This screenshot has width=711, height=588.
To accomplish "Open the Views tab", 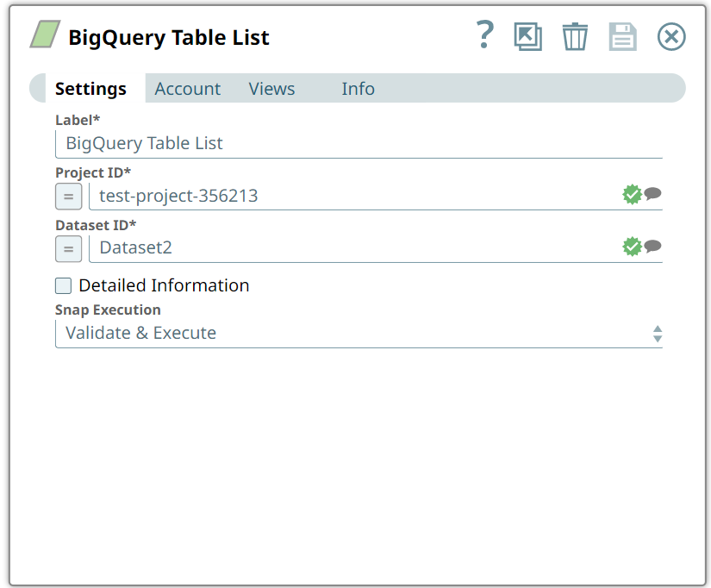I will 271,89.
